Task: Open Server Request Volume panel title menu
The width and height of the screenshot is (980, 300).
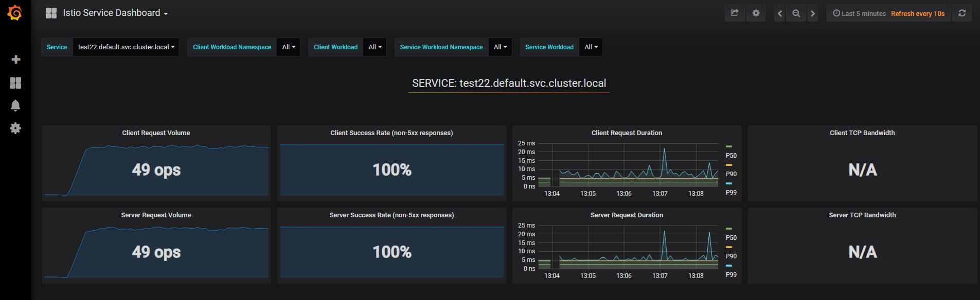Action: coord(156,215)
